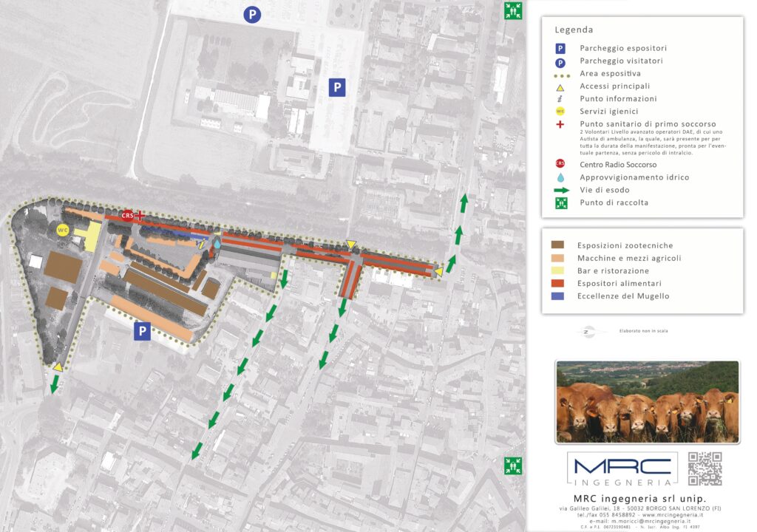Viewport: 757px width, 532px height.
Task: Click the legend's round Parcheggio visitatori icon
Action: click(560, 63)
